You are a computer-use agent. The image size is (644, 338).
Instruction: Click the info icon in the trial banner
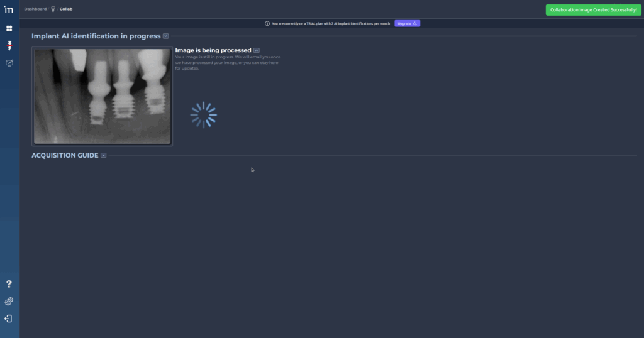(267, 23)
